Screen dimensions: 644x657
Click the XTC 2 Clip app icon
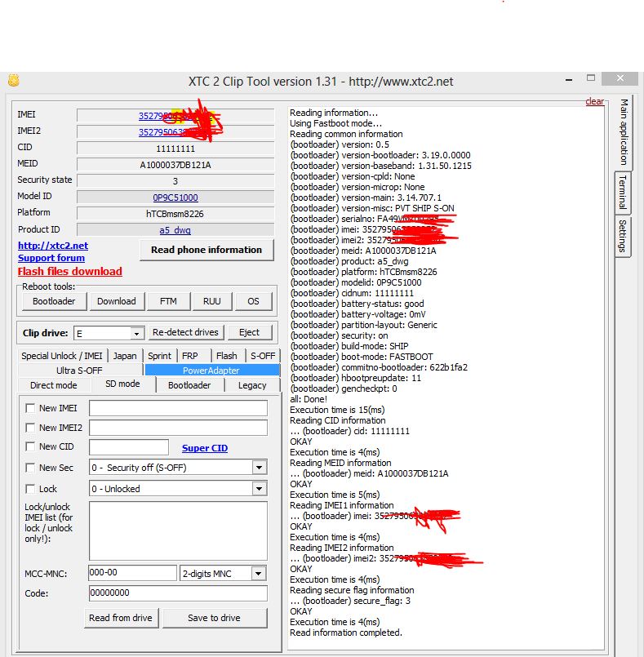[13, 80]
